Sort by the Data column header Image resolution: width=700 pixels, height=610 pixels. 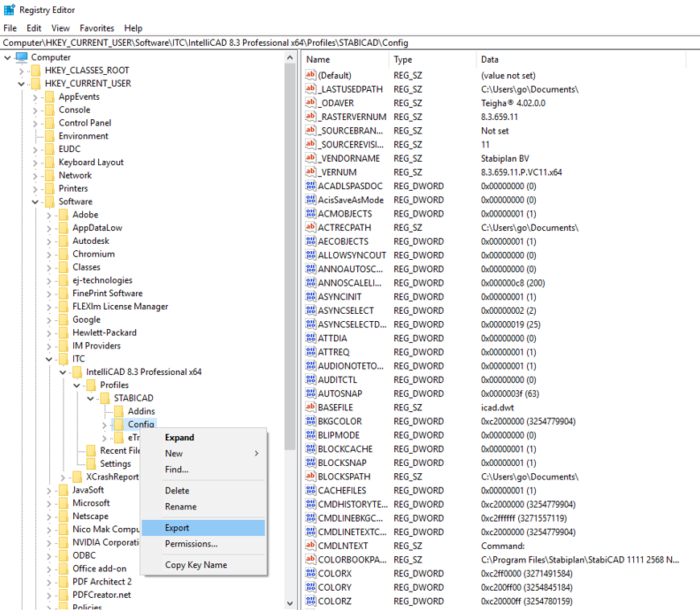pos(580,60)
